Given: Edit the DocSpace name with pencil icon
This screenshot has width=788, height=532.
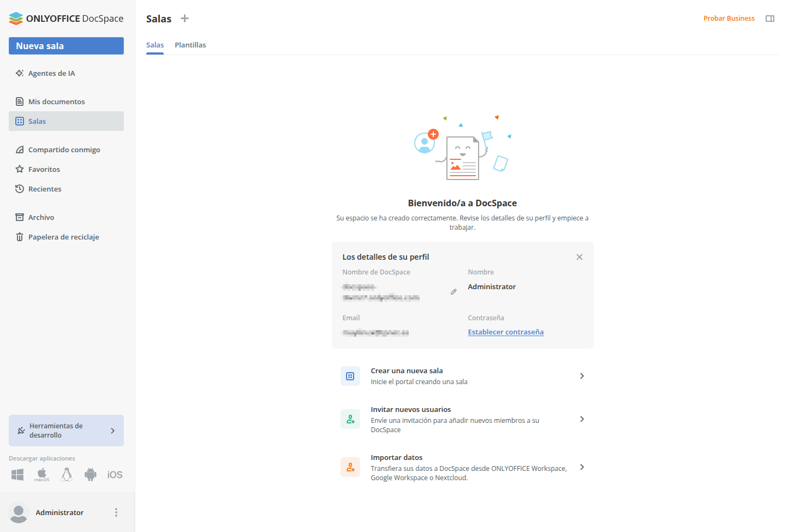Looking at the screenshot, I should (453, 292).
